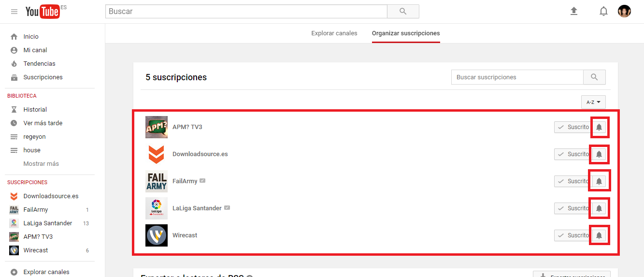The width and height of the screenshot is (644, 277).
Task: Open the APM? TV3 channel name in list
Action: 187,127
